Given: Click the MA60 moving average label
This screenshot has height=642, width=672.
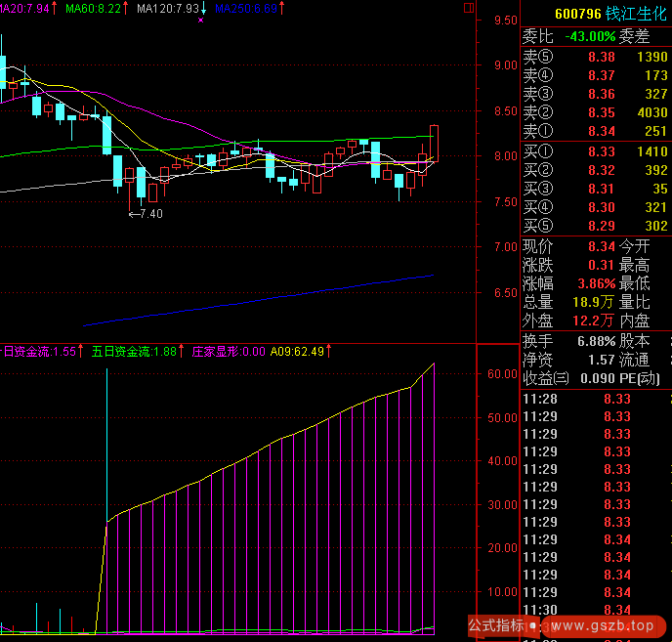Looking at the screenshot, I should coord(94,8).
